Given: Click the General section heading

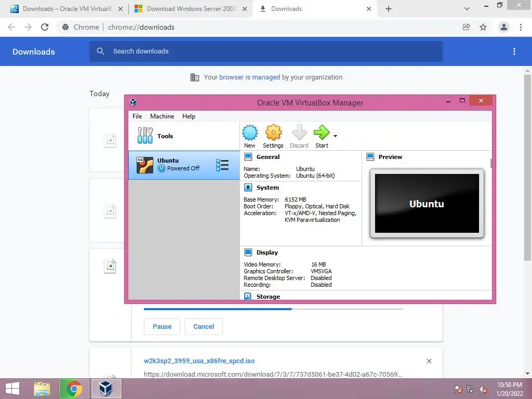Looking at the screenshot, I should 268,157.
